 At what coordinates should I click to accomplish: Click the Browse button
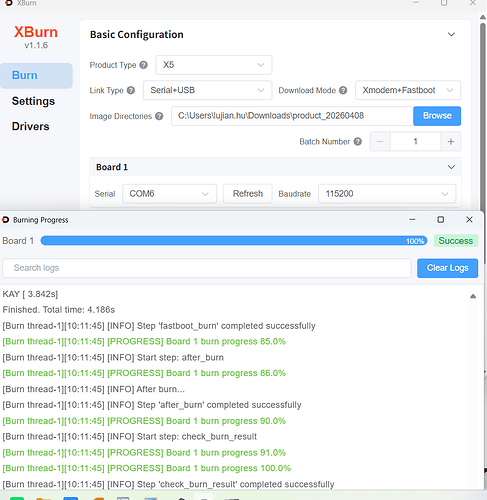(x=437, y=116)
